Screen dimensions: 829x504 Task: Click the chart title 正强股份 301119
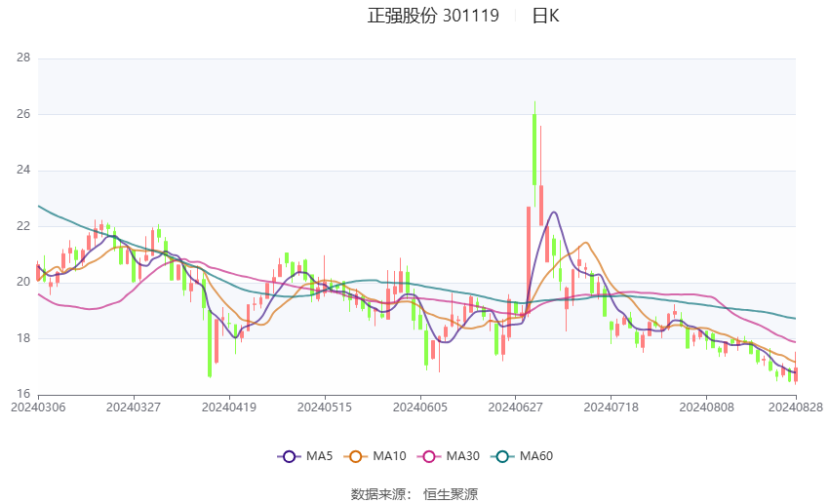click(x=433, y=16)
